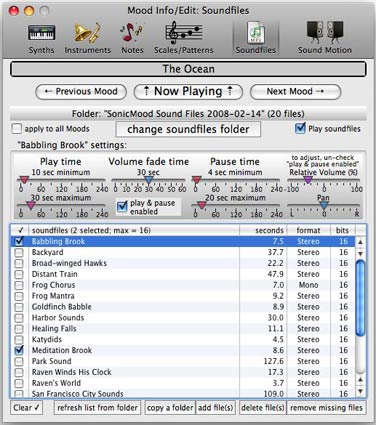This screenshot has height=425, width=376.
Task: Click the Mono format cell
Action: point(308,285)
